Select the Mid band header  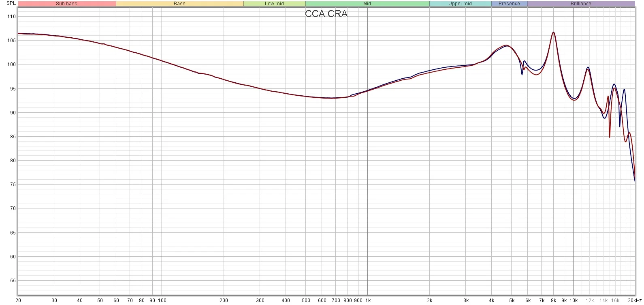367,4
